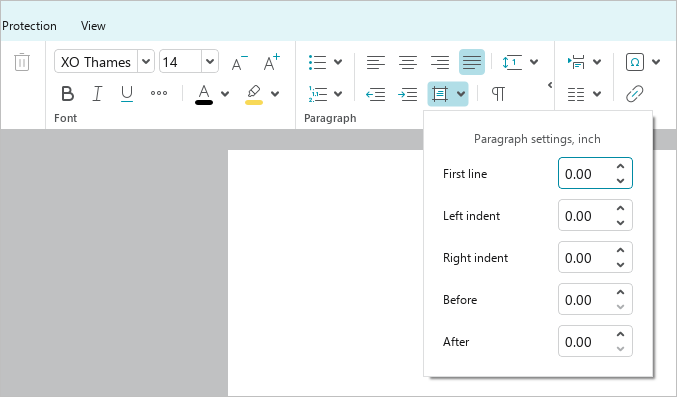Show nonprinting pilcrow characters

(498, 94)
